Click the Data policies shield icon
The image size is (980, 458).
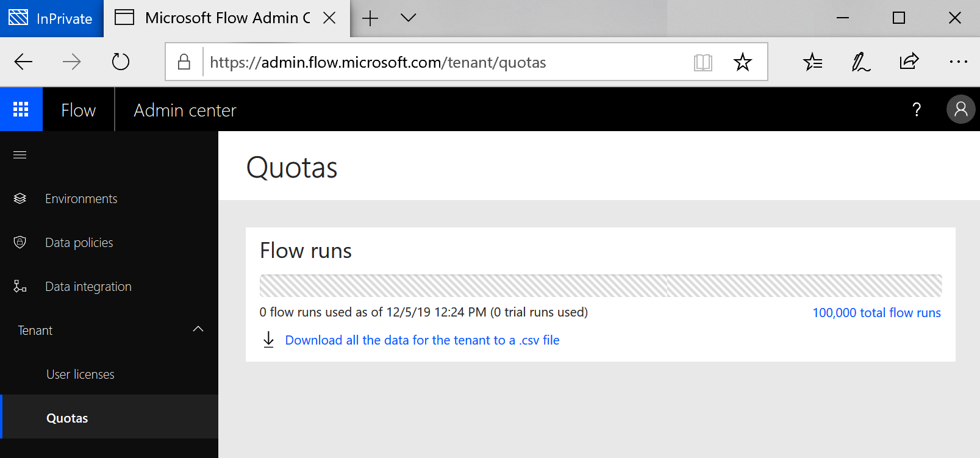point(20,243)
